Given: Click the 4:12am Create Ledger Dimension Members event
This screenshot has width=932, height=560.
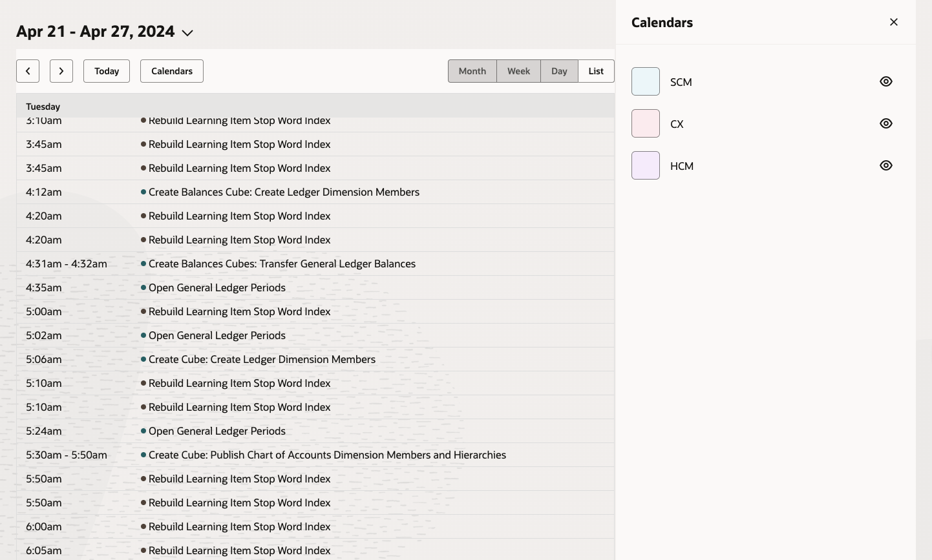Looking at the screenshot, I should 284,192.
